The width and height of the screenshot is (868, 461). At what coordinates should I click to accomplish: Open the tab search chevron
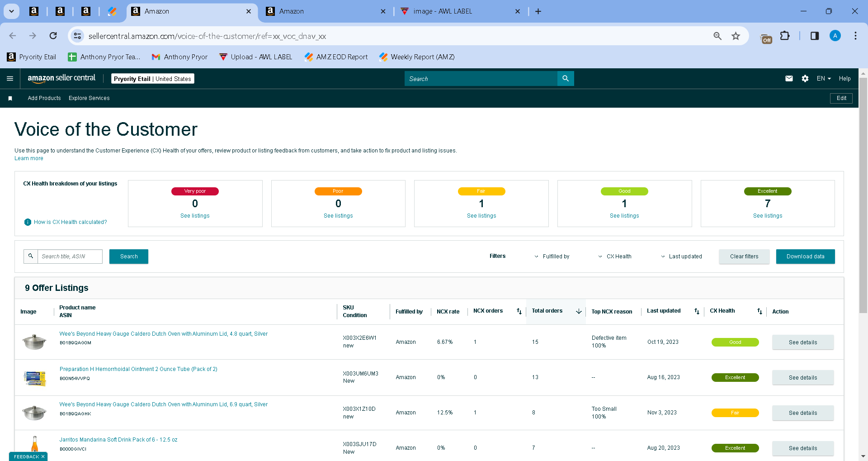(x=11, y=11)
